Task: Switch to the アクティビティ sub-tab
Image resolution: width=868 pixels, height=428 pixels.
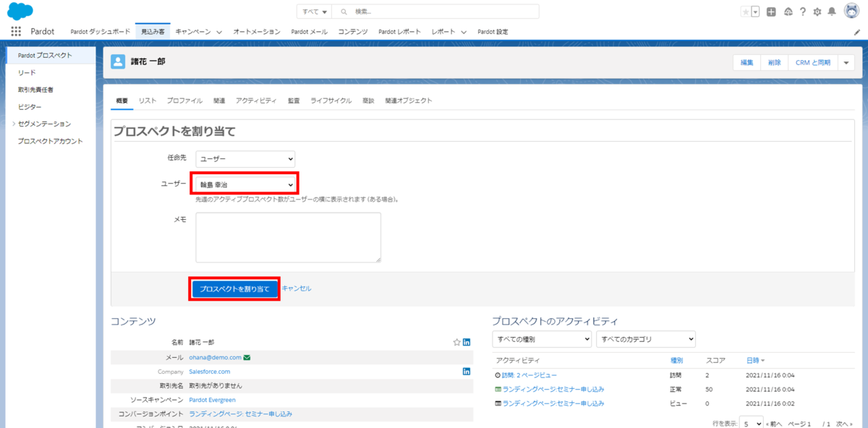Action: coord(256,100)
